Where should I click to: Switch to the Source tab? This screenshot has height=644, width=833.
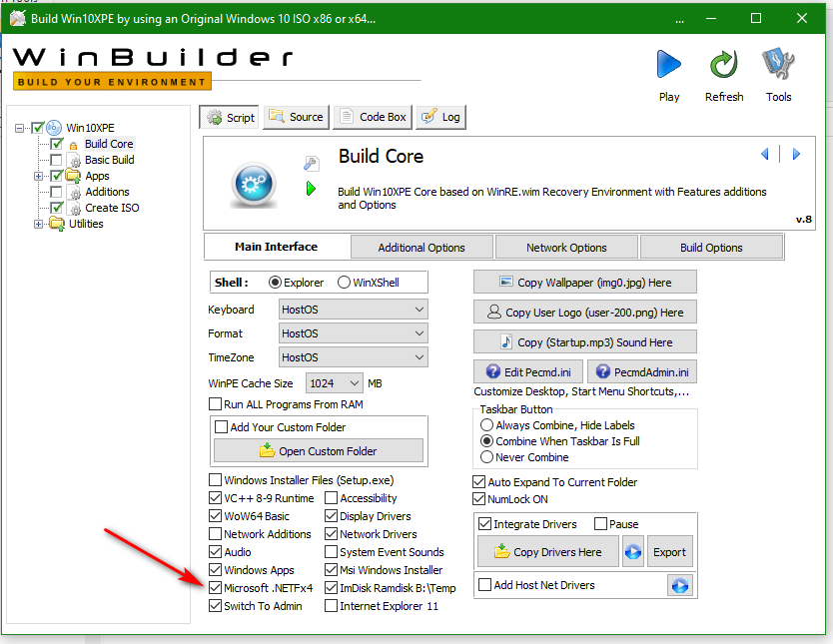pyautogui.click(x=297, y=117)
